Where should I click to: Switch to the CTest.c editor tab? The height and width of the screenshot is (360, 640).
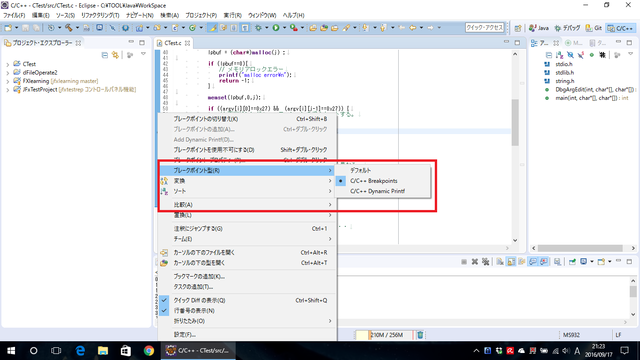(173, 43)
